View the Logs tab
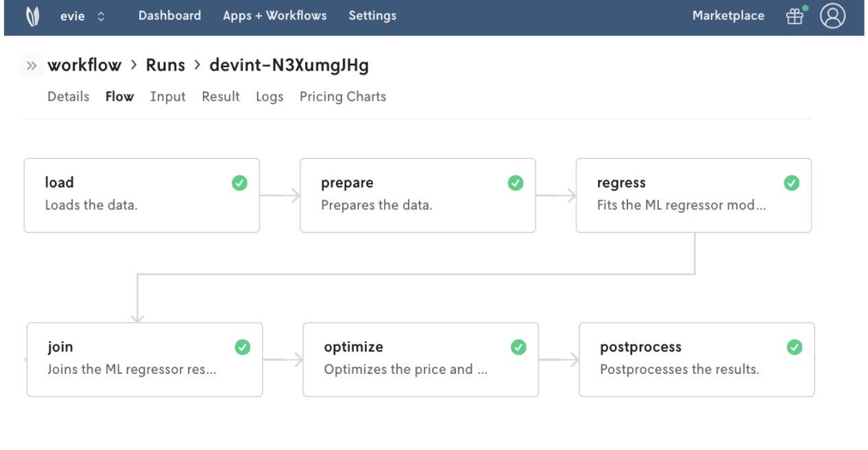The height and width of the screenshot is (450, 868). pyautogui.click(x=269, y=97)
